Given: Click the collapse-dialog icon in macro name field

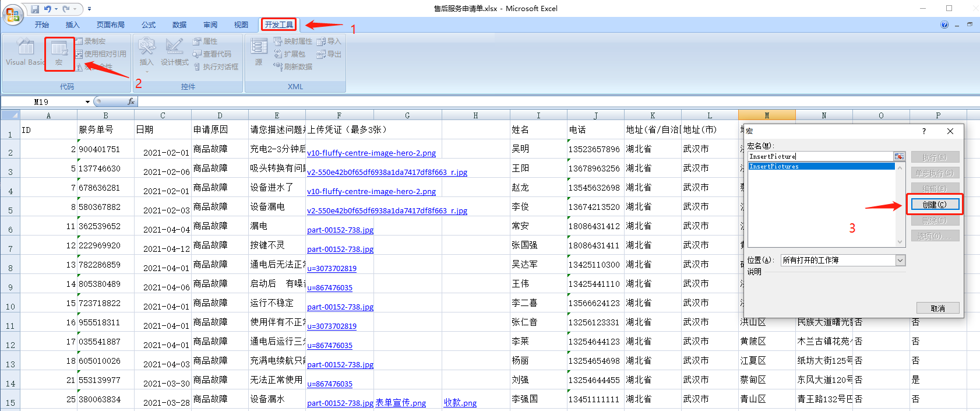Looking at the screenshot, I should coord(899,156).
